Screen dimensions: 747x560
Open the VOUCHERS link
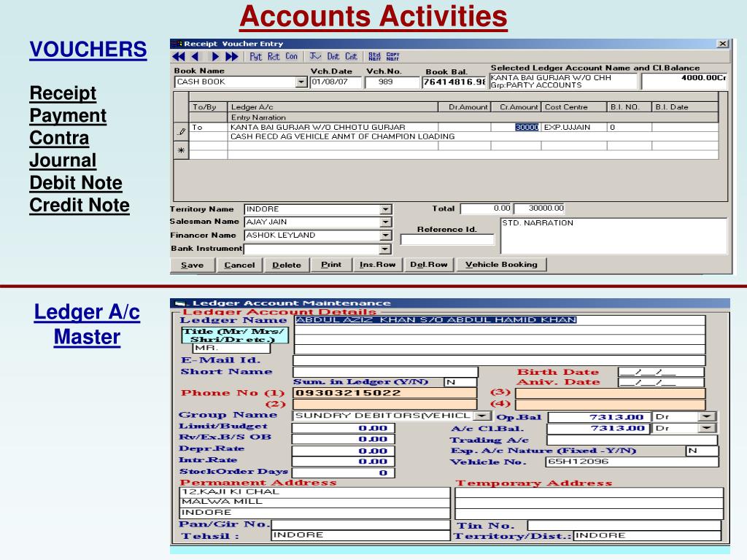click(x=88, y=50)
